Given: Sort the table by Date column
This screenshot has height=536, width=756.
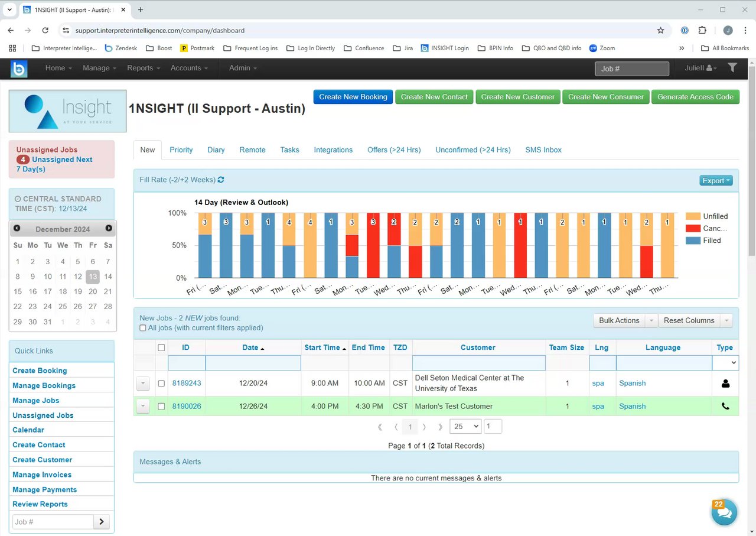Looking at the screenshot, I should point(253,347).
